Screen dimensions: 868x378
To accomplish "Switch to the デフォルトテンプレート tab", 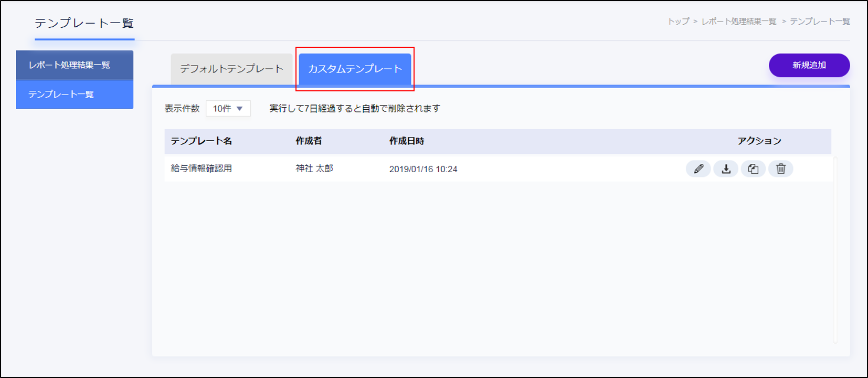I will [x=231, y=69].
